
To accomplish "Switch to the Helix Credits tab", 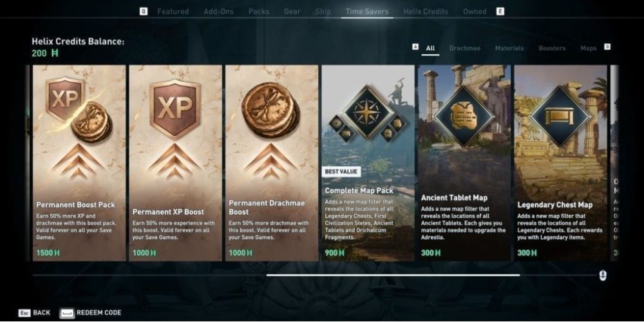I will click(x=426, y=12).
